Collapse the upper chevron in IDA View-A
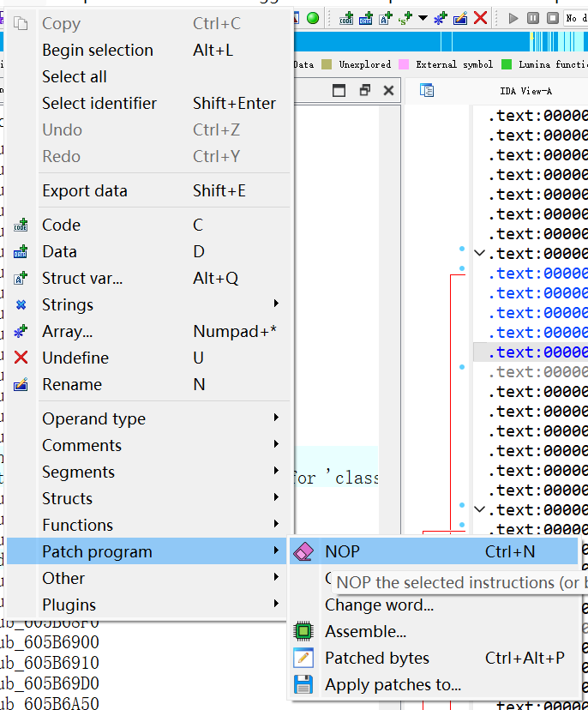The height and width of the screenshot is (710, 588). click(x=480, y=254)
